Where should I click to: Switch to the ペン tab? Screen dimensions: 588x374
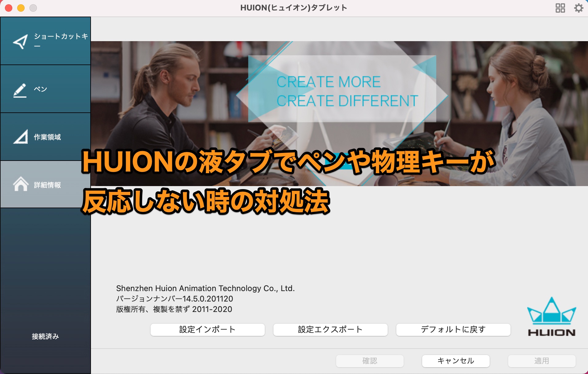pyautogui.click(x=45, y=89)
